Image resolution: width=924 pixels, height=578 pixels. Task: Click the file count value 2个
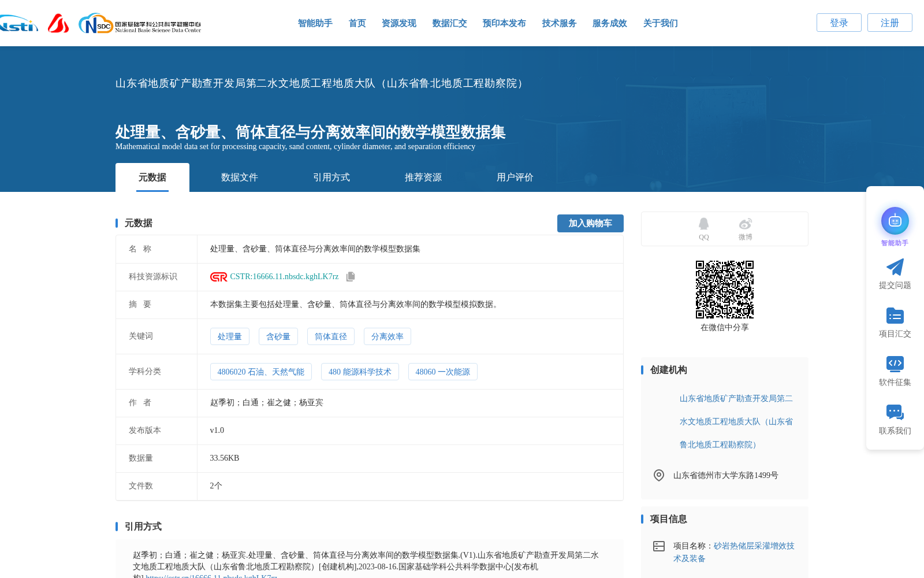[216, 486]
